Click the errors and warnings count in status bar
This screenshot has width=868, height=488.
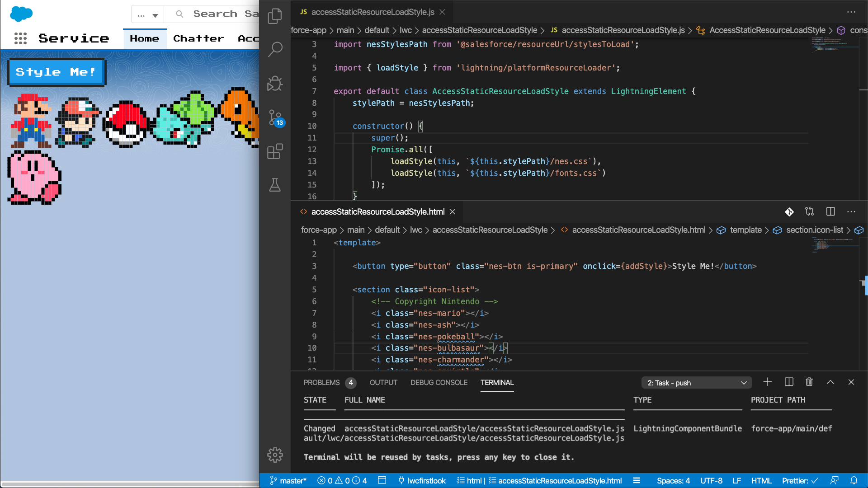click(342, 481)
